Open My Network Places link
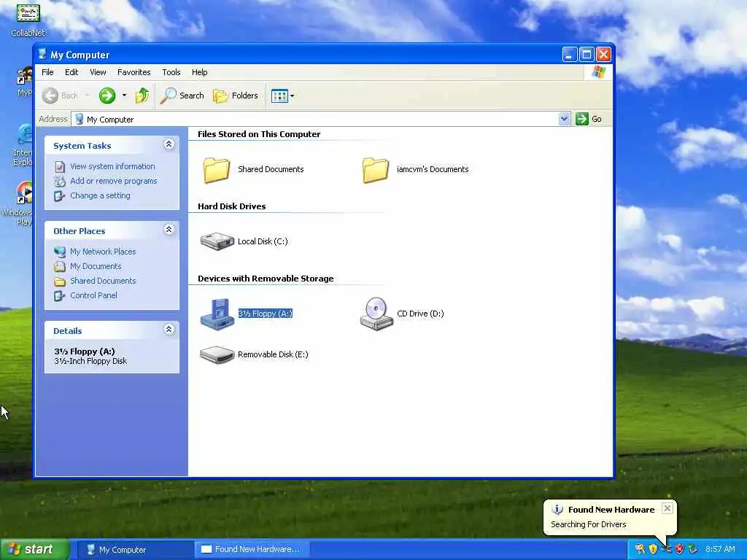This screenshot has width=747, height=560. click(103, 252)
